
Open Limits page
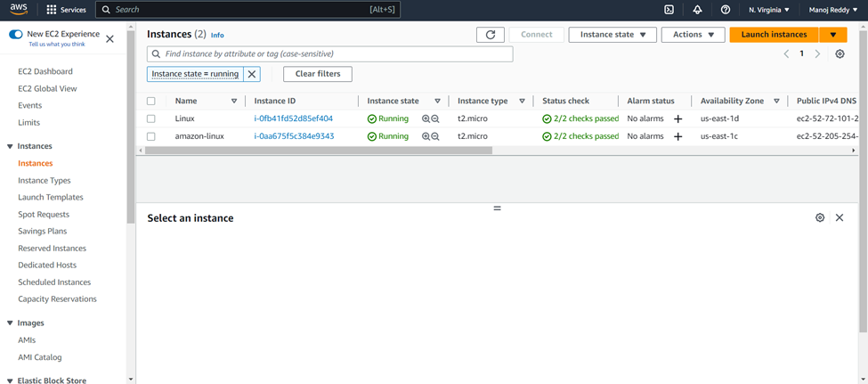coord(28,122)
